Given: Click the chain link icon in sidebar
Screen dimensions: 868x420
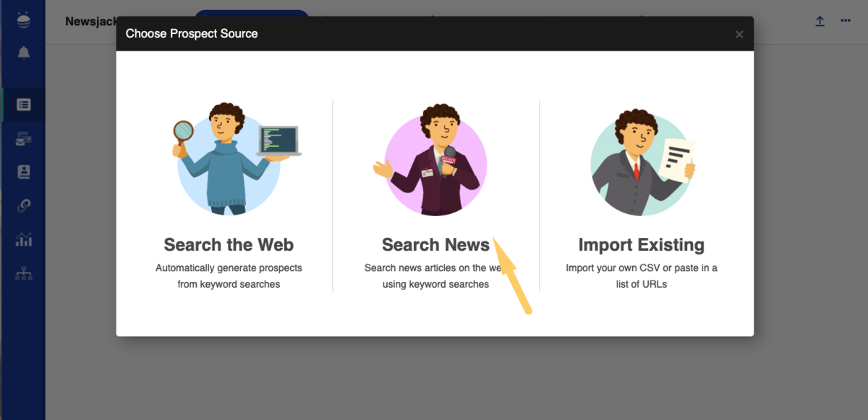Looking at the screenshot, I should coord(24,206).
